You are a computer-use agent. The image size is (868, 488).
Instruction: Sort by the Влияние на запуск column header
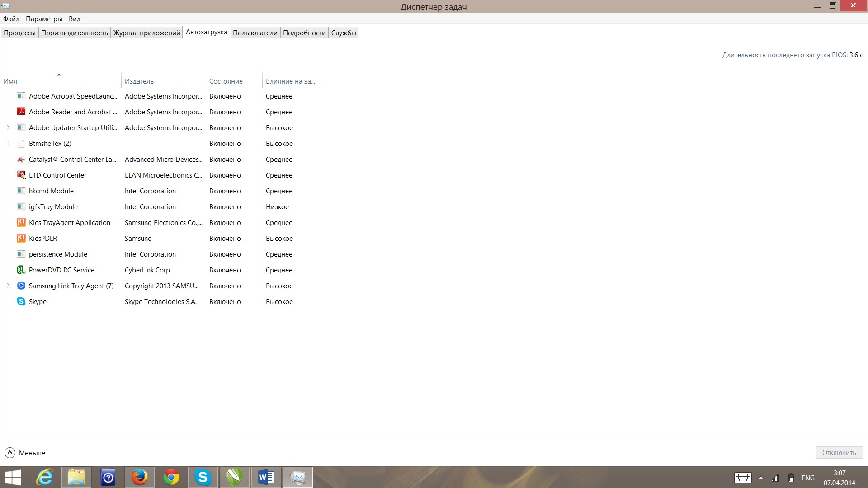(x=291, y=80)
